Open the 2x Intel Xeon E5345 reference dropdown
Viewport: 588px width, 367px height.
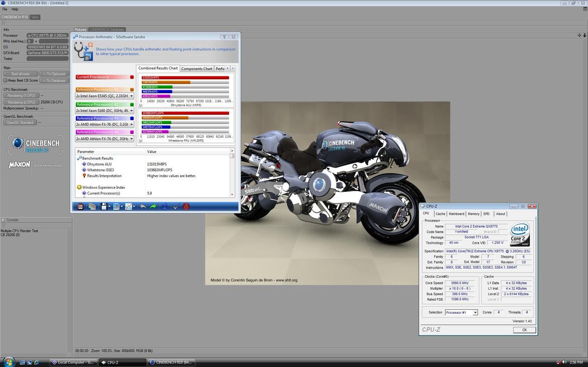(x=131, y=96)
